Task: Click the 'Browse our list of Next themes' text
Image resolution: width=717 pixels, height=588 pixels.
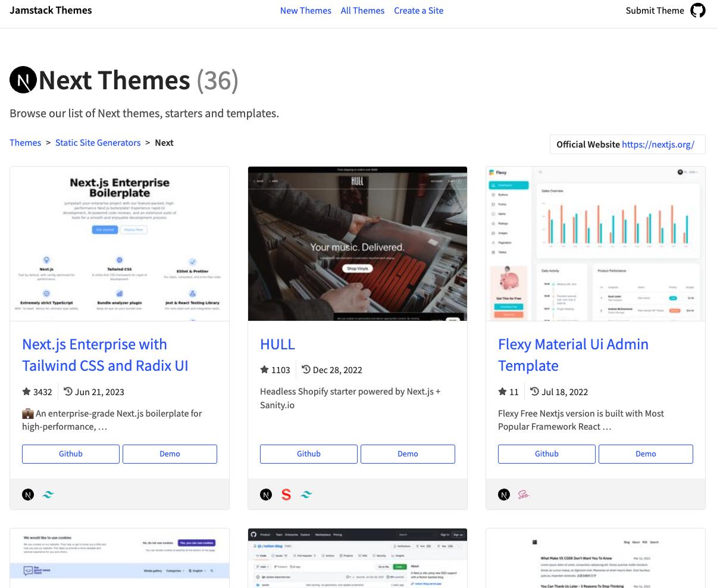Action: 144,113
